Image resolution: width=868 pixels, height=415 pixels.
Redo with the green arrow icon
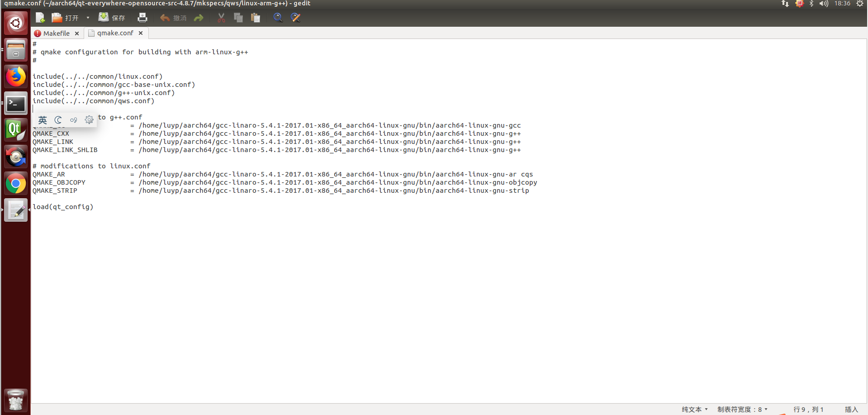coord(199,18)
